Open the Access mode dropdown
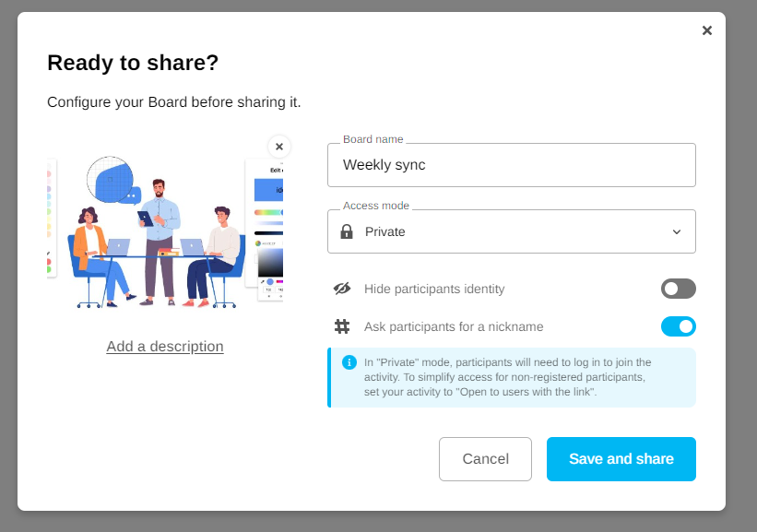This screenshot has height=532, width=757. (511, 231)
